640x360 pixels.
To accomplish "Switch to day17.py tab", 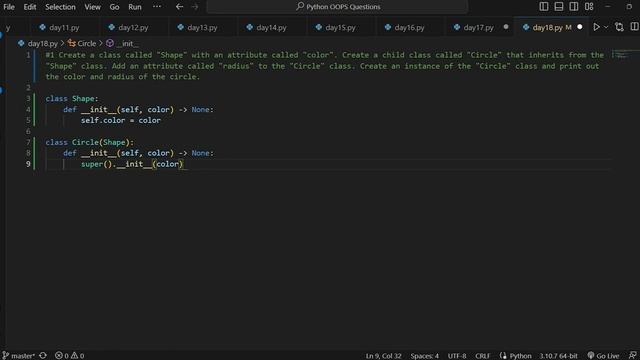I will click(x=478, y=27).
